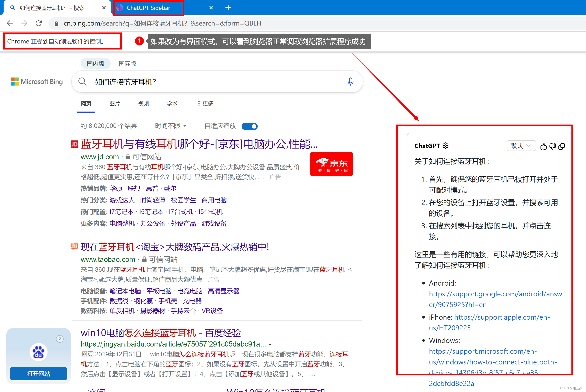
Task: Open the 默认 dropdown in ChatGPT panel
Action: (x=521, y=146)
